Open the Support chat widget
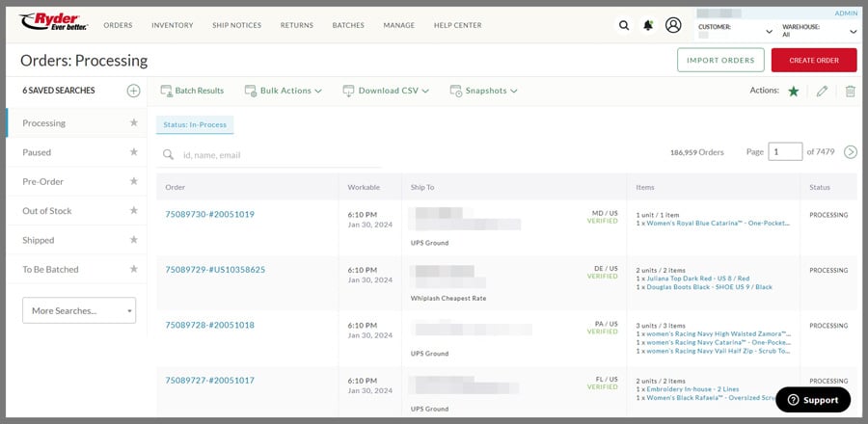The image size is (868, 424). (813, 399)
